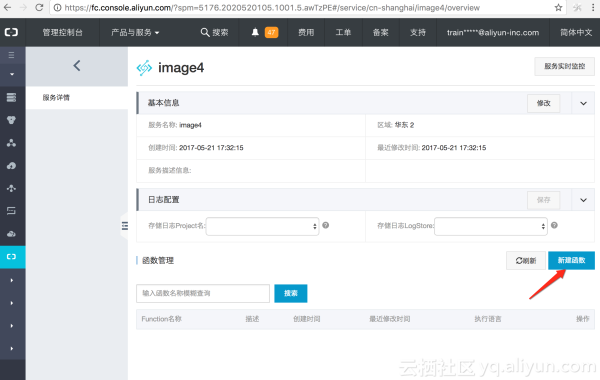Click help icon beside 存储日志Project名
The height and width of the screenshot is (380, 600).
(326, 225)
